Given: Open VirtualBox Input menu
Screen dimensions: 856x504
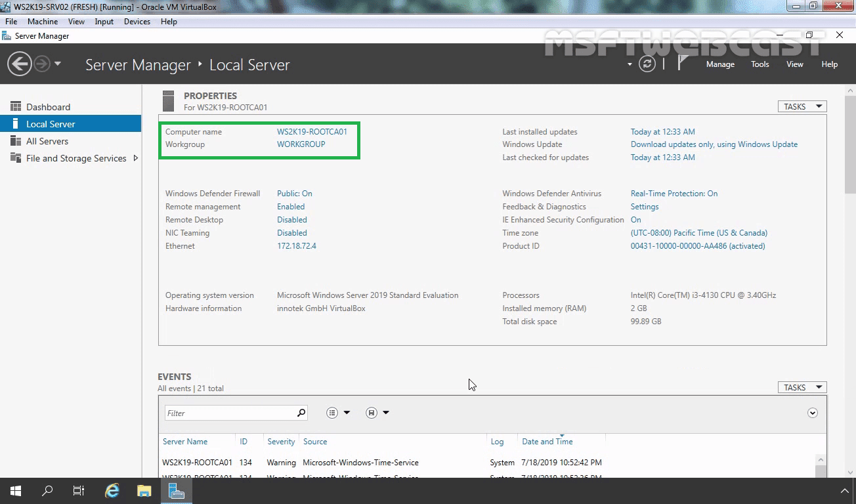Looking at the screenshot, I should coord(104,22).
